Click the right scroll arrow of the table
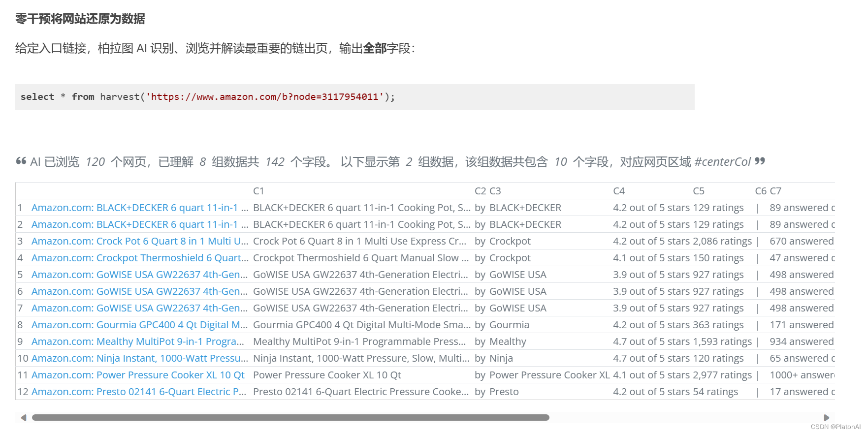This screenshot has width=868, height=434. (x=827, y=418)
